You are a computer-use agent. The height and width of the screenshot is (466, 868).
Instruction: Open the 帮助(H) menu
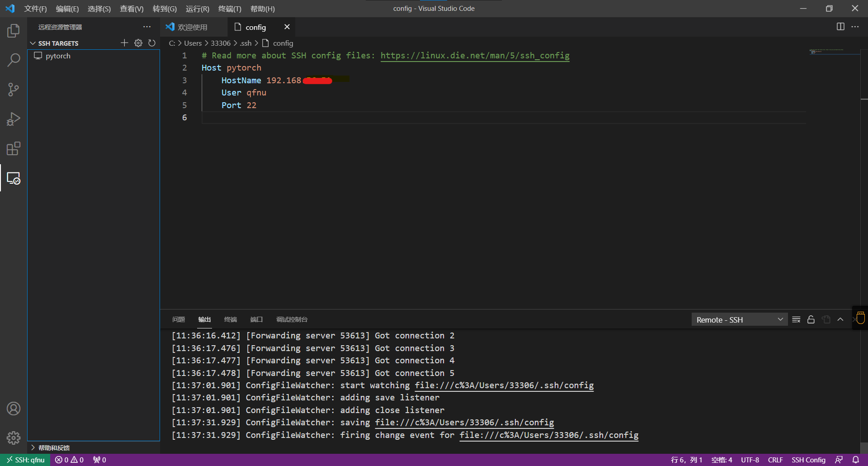click(262, 9)
